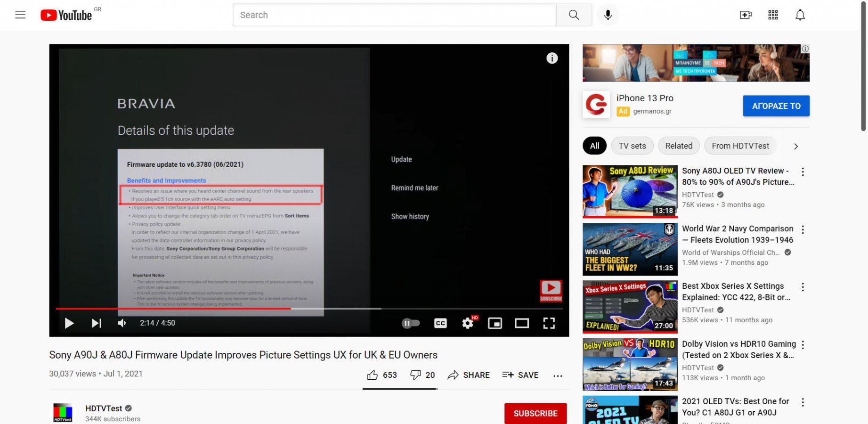Open World of Warships Official channel name
Screen dimensions: 868x424
[x=730, y=253]
